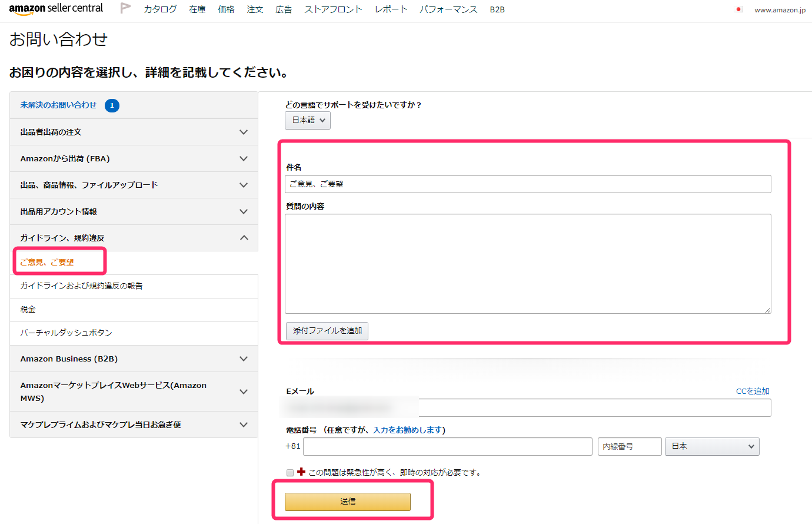
Task: Click the unresolved inquiries badge showing 1
Action: coord(112,105)
